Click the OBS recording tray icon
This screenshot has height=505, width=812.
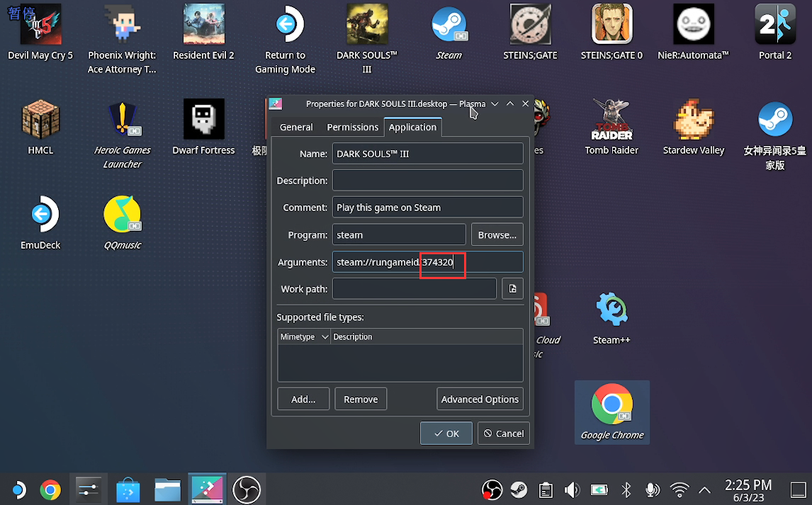tap(492, 489)
